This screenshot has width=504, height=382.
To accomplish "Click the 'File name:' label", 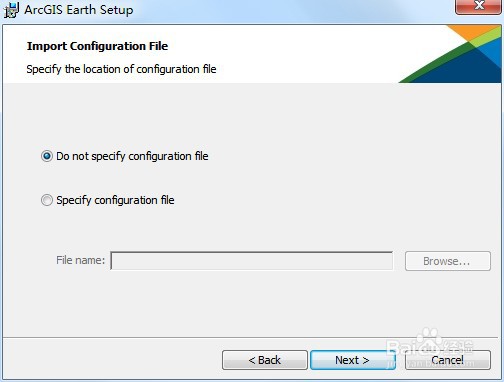I will coord(80,260).
